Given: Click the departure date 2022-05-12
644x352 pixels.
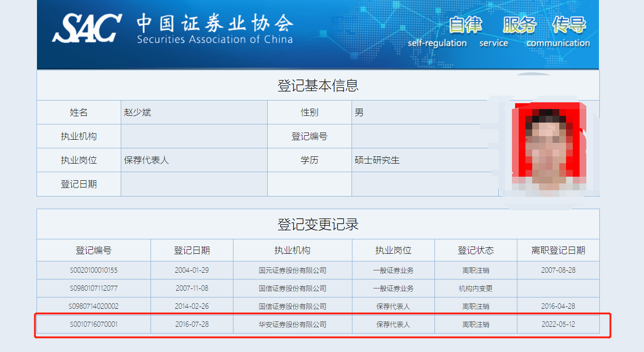Looking at the screenshot, I should point(558,325).
